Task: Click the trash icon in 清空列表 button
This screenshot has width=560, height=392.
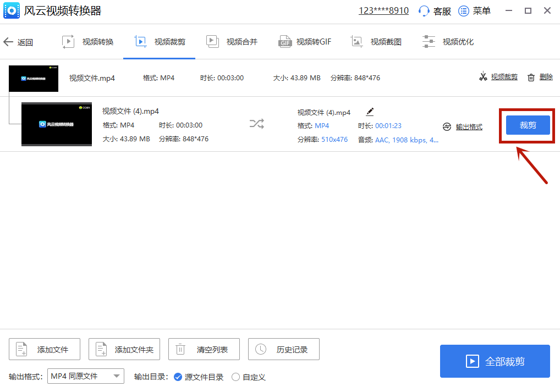Action: (180, 349)
